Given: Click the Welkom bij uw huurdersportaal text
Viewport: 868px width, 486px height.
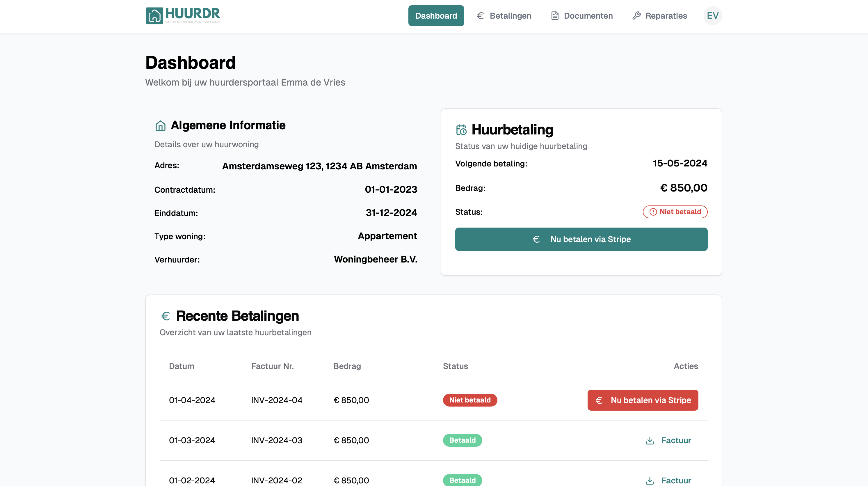Looking at the screenshot, I should [245, 82].
